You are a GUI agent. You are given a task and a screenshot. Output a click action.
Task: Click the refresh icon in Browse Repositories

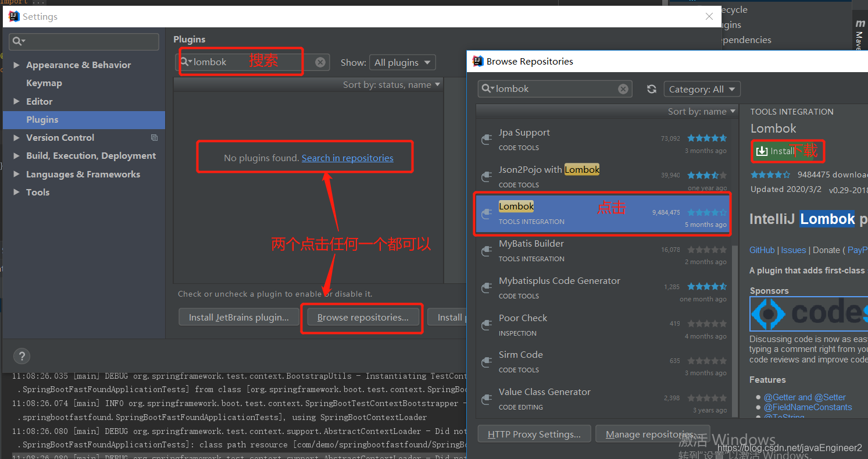pos(652,89)
